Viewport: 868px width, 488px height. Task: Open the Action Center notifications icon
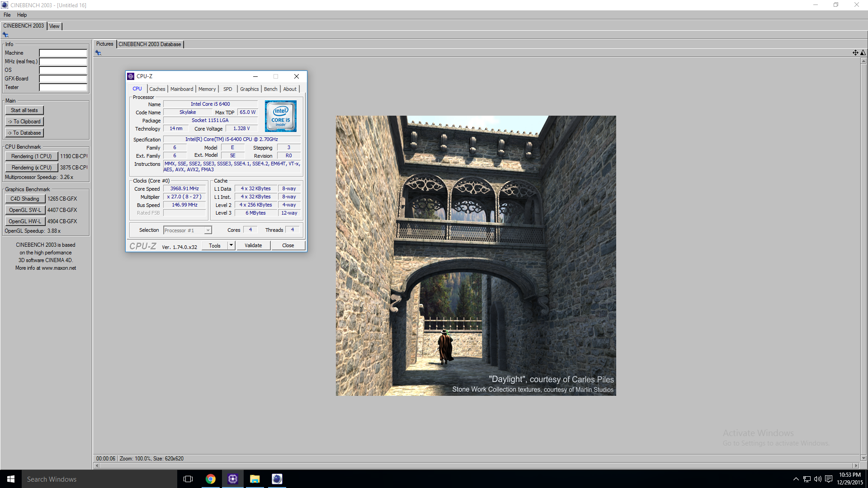(x=829, y=479)
